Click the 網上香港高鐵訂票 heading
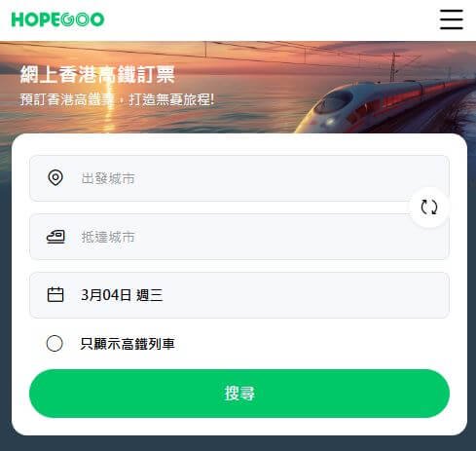The image size is (476, 451). click(x=97, y=74)
